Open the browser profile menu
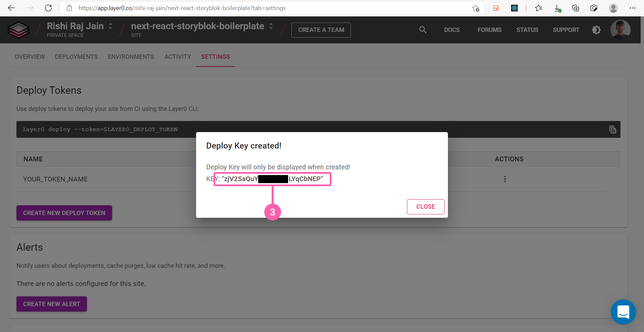Image resolution: width=644 pixels, height=332 pixels. [x=613, y=8]
